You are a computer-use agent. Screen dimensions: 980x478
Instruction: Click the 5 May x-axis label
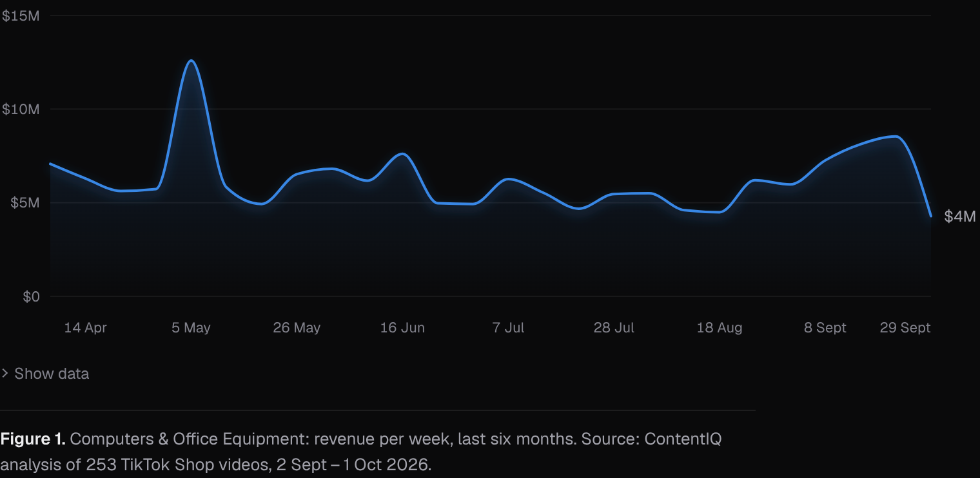point(191,328)
